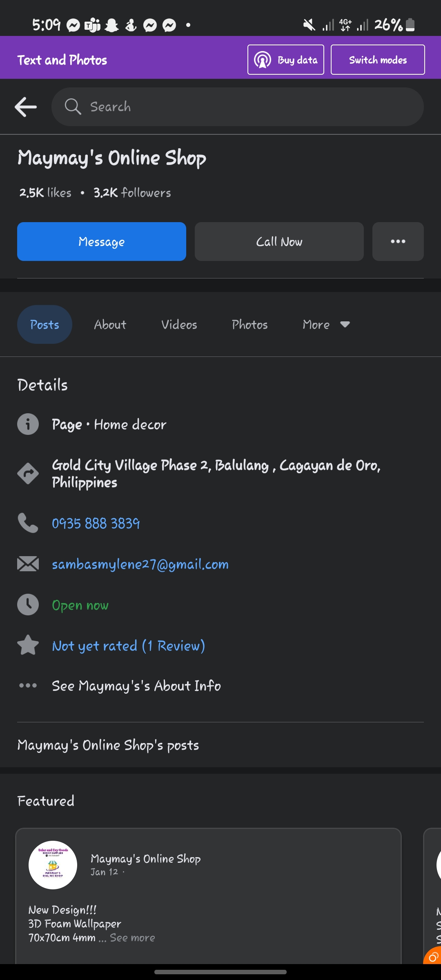Tap the phone handset icon
The height and width of the screenshot is (980, 441).
click(x=28, y=523)
